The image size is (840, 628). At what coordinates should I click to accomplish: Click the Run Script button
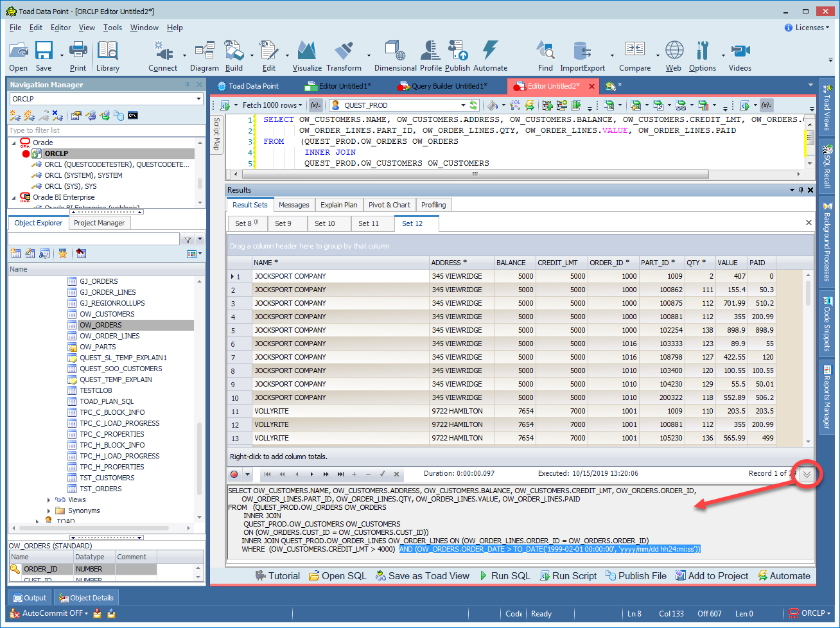[568, 576]
